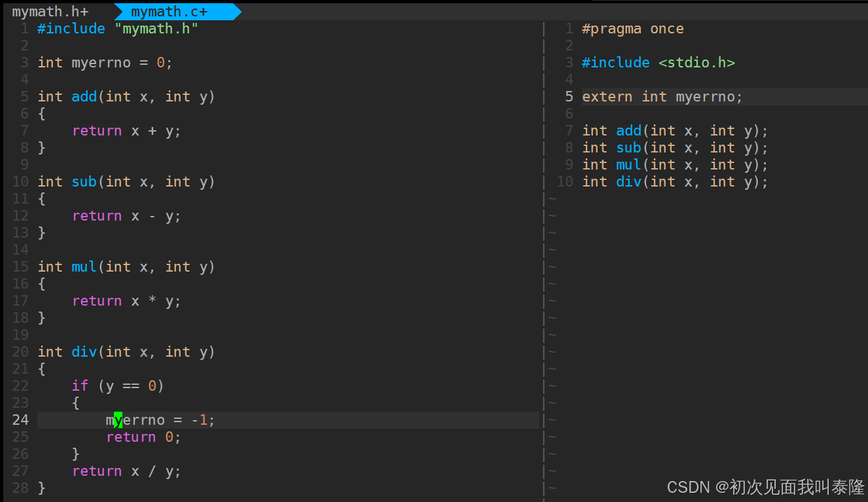Viewport: 868px width, 502px height.
Task: Click the opening brace on line 21
Action: [x=42, y=369]
